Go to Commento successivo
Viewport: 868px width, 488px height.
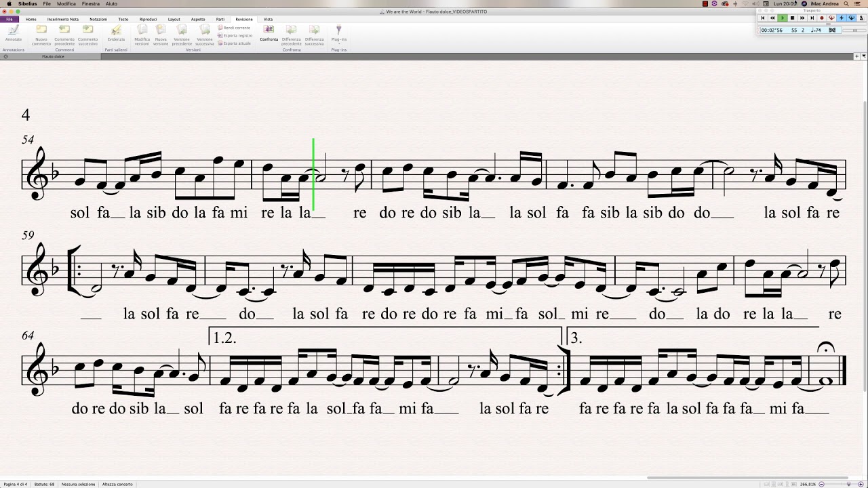pyautogui.click(x=87, y=35)
